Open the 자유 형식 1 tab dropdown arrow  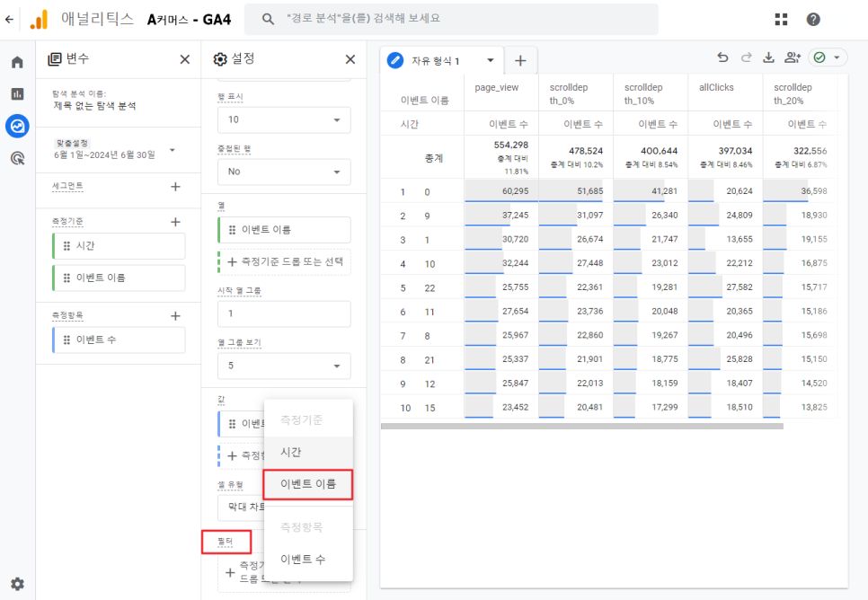[x=490, y=60]
